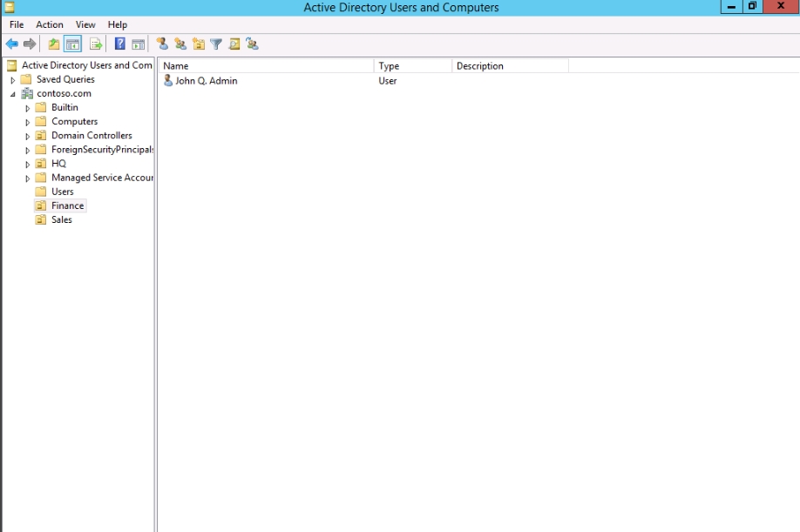Collapse the contoso.com domain node
The height and width of the screenshot is (532, 800).
click(13, 94)
